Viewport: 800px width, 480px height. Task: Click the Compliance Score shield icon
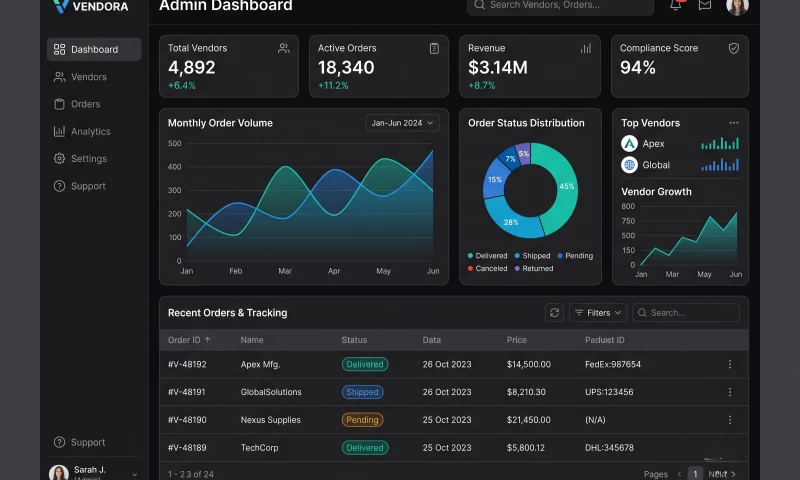tap(734, 48)
